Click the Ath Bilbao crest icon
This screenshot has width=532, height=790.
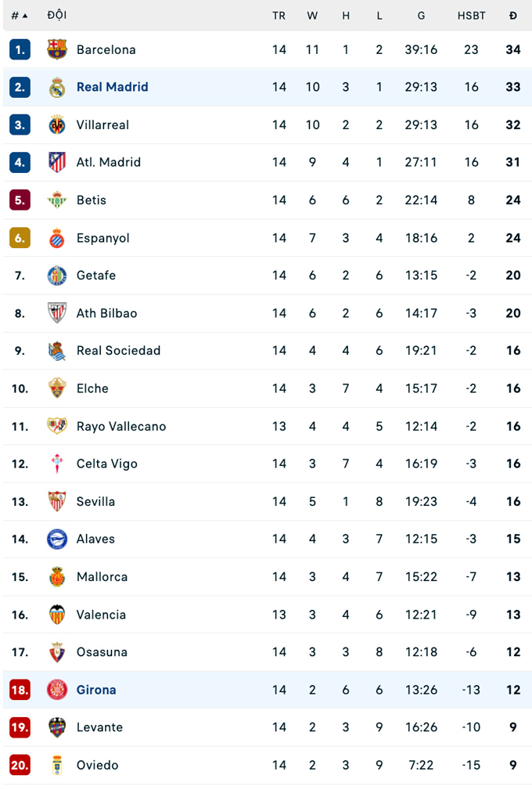coord(57,313)
